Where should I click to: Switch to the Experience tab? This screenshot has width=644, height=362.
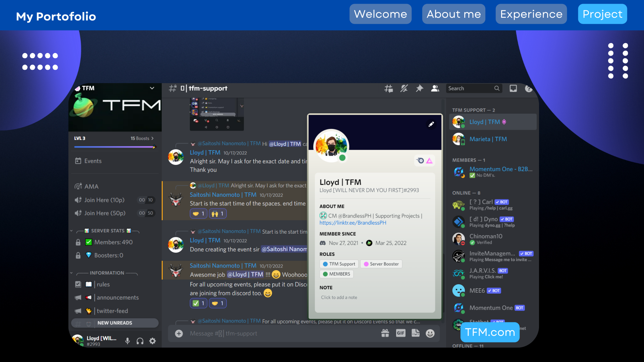point(531,14)
